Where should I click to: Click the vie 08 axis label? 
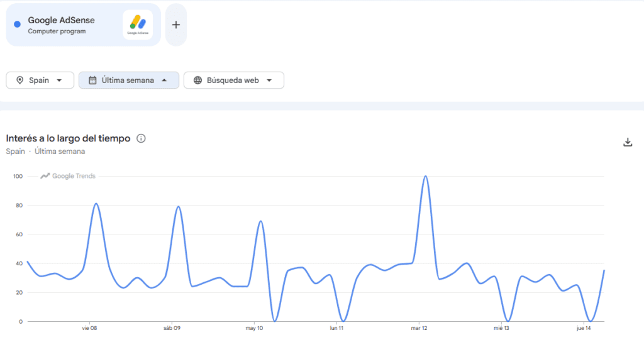click(x=89, y=328)
